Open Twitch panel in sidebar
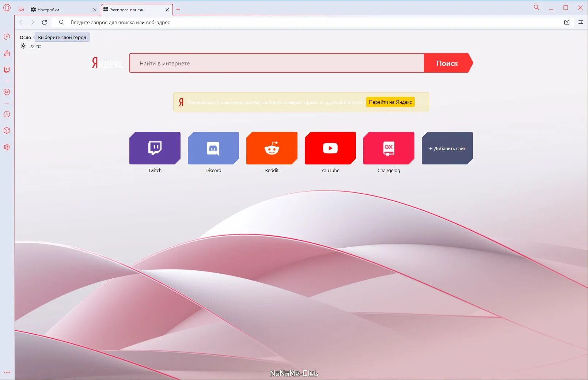The height and width of the screenshot is (380, 588). point(7,70)
